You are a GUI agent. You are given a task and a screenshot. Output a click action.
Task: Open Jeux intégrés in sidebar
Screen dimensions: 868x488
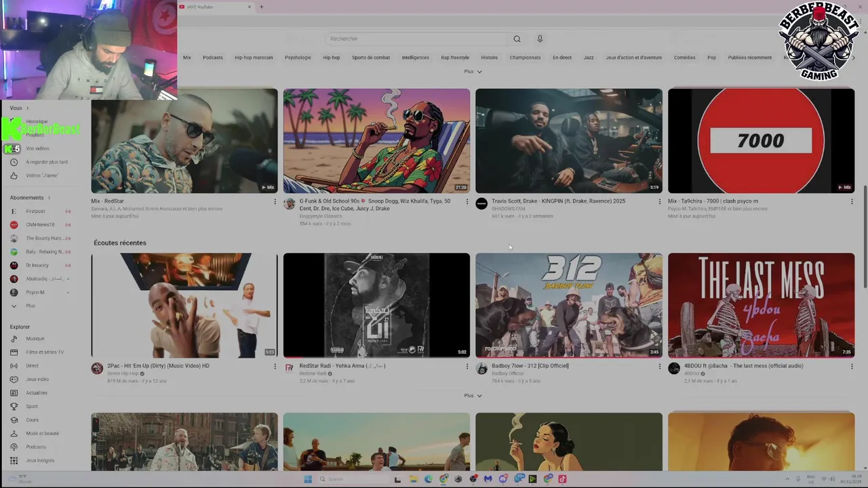click(x=40, y=460)
